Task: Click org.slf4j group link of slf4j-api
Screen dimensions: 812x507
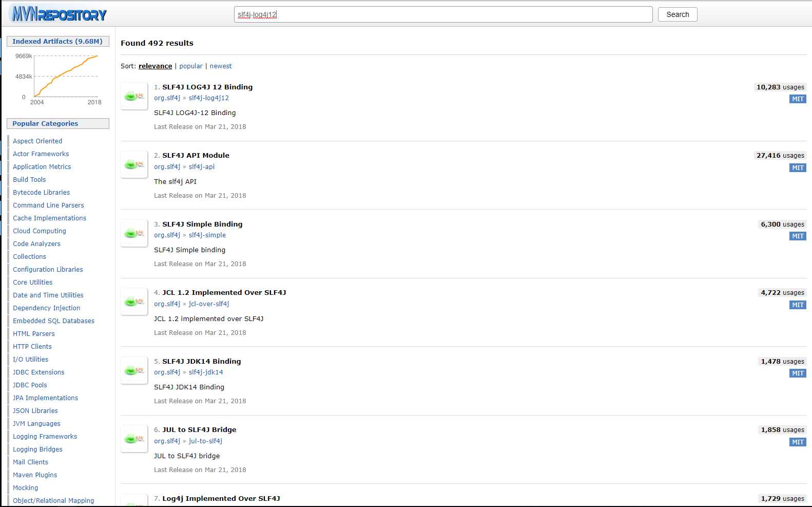Action: click(167, 167)
